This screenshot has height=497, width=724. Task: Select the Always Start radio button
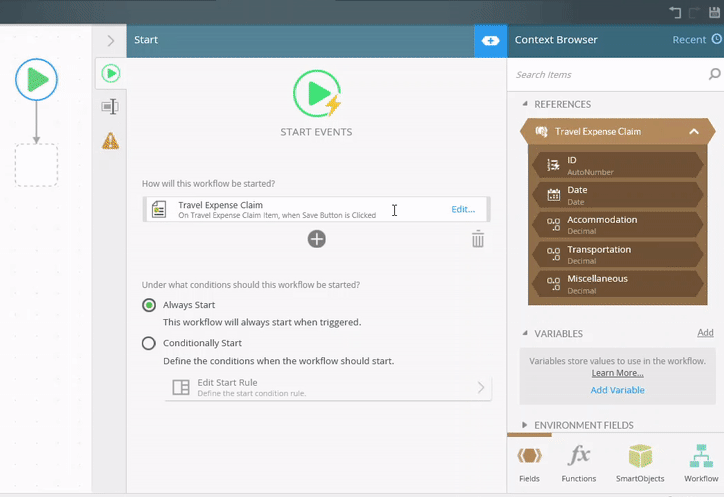pos(149,305)
